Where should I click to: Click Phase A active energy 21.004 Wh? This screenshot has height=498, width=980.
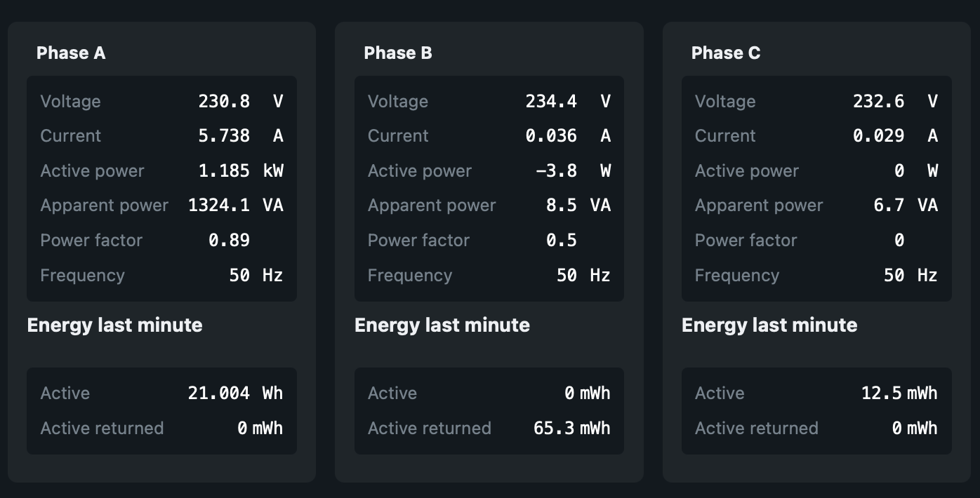218,393
